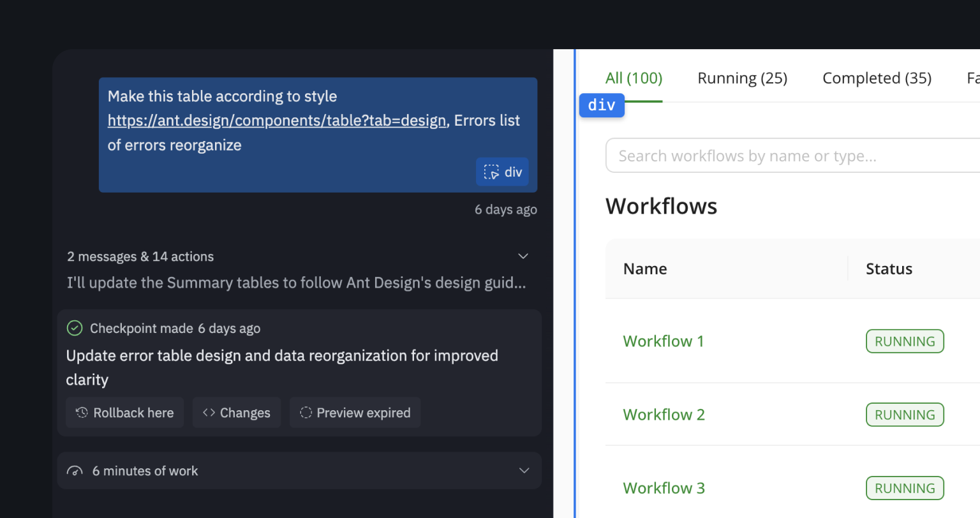The image size is (980, 518).
Task: Click the green checkmark icon beside "Checkpoint made"
Action: pyautogui.click(x=74, y=328)
